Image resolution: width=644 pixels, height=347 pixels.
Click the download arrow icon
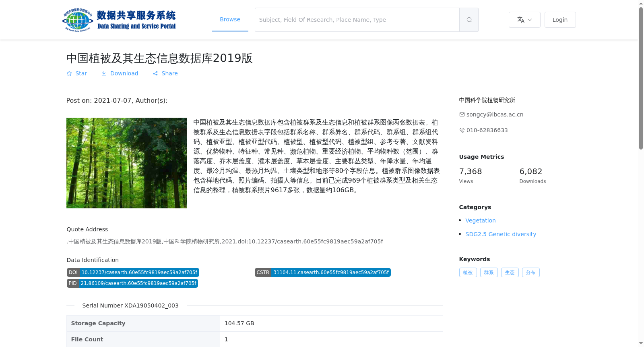pyautogui.click(x=104, y=73)
